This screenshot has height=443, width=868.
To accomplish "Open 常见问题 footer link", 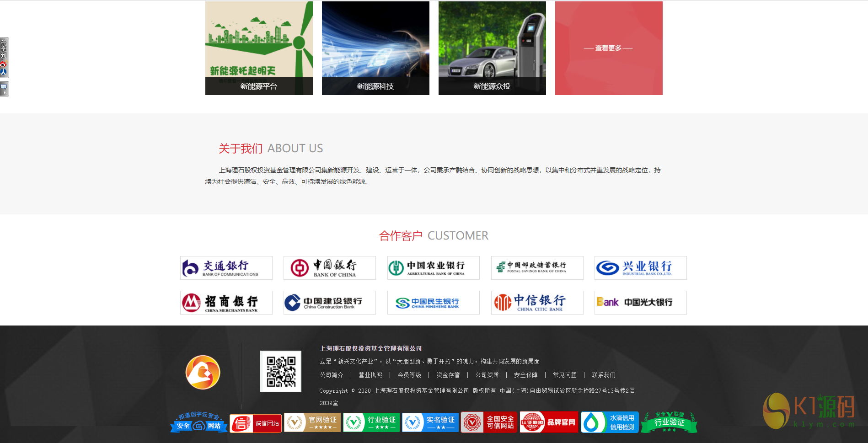I will pos(565,375).
